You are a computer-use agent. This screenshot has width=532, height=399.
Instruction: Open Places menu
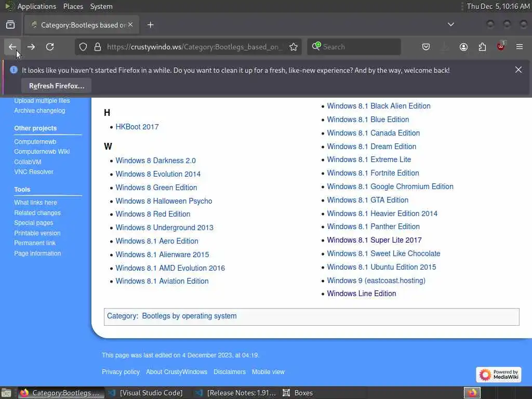coord(73,6)
